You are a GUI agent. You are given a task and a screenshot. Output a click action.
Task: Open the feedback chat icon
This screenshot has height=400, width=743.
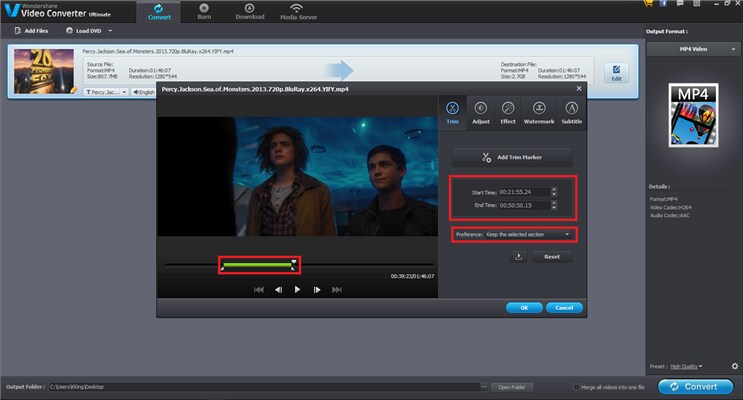pyautogui.click(x=680, y=3)
